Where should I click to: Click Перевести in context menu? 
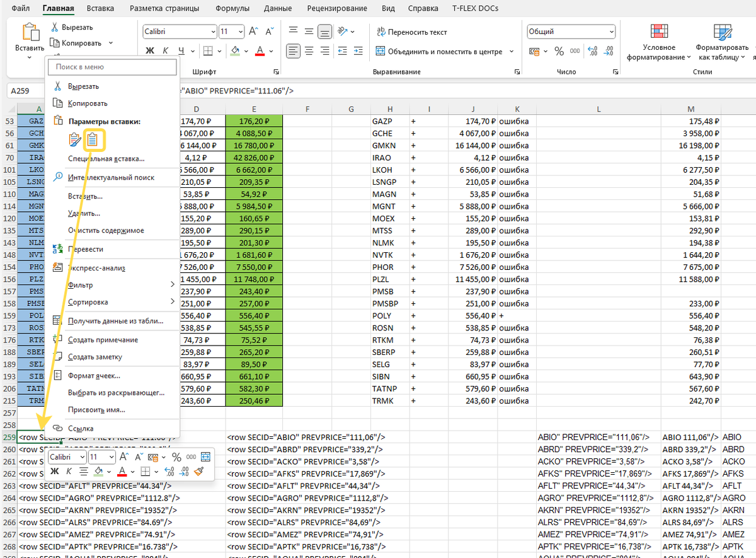click(x=86, y=249)
